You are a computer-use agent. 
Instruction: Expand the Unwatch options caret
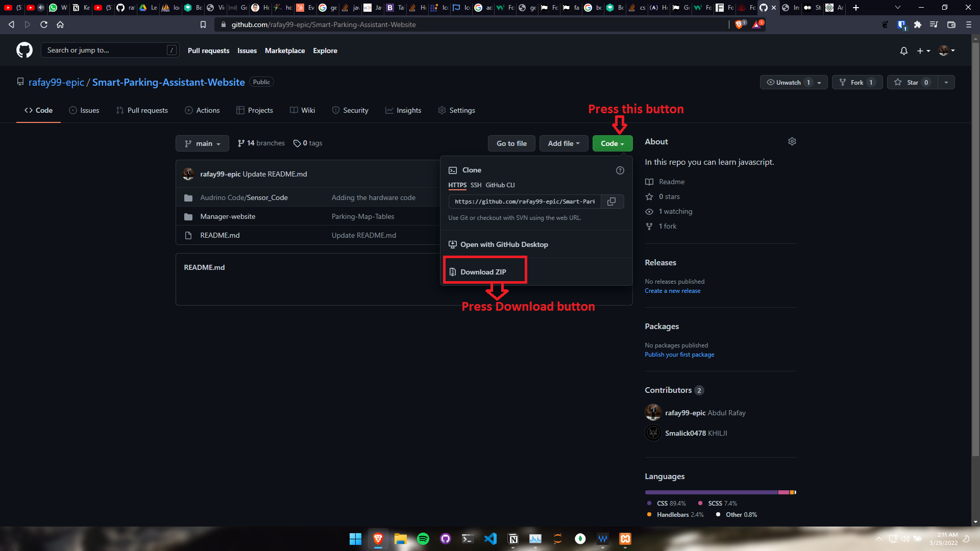[819, 83]
